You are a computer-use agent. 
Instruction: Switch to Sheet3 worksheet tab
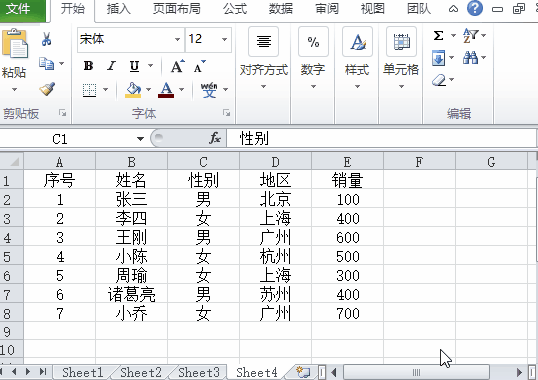(199, 372)
